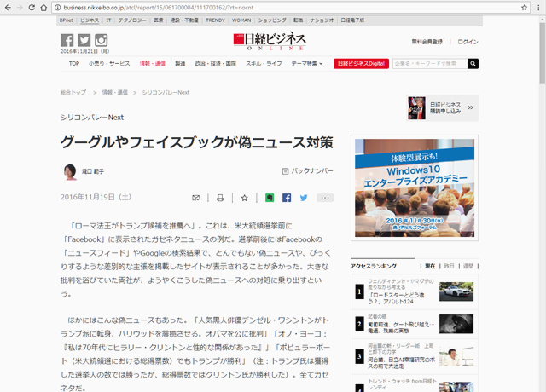Click the 日経ビジネスDigital red button
The width and height of the screenshot is (546, 392).
pyautogui.click(x=362, y=63)
